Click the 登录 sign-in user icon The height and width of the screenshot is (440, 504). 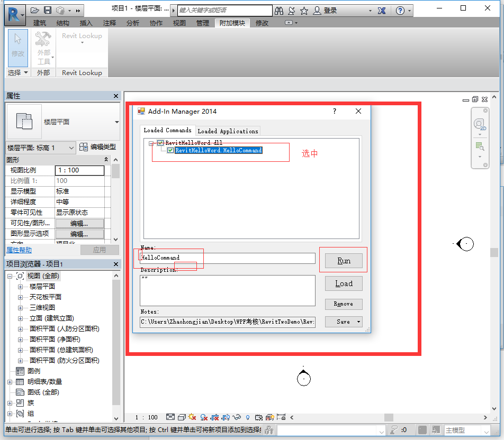317,11
